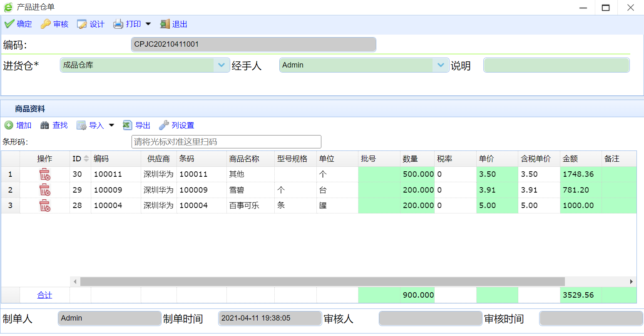This screenshot has height=336, width=644.
Task: Click product name cell 其他
Action: pyautogui.click(x=251, y=174)
